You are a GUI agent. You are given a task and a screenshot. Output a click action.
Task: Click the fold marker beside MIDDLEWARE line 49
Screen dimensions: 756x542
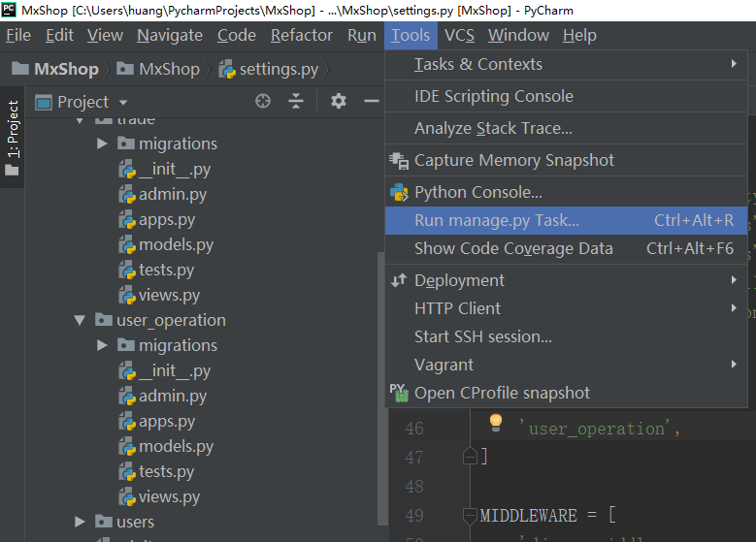pyautogui.click(x=470, y=516)
